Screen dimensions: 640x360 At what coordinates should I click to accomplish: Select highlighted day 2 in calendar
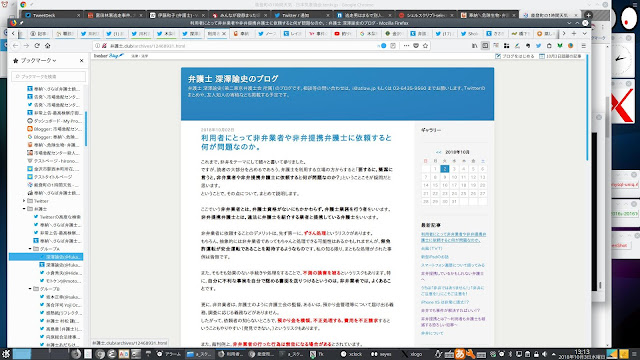(444, 169)
